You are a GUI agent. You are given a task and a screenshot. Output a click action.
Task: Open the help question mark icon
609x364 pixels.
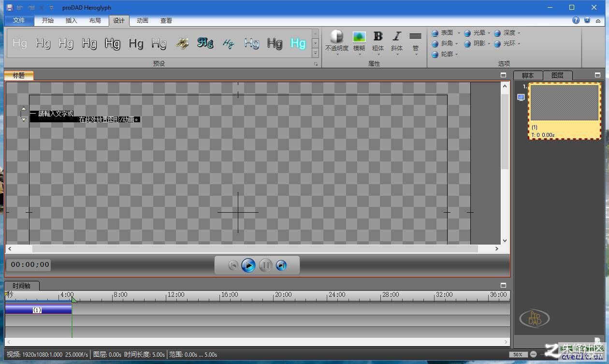(576, 20)
